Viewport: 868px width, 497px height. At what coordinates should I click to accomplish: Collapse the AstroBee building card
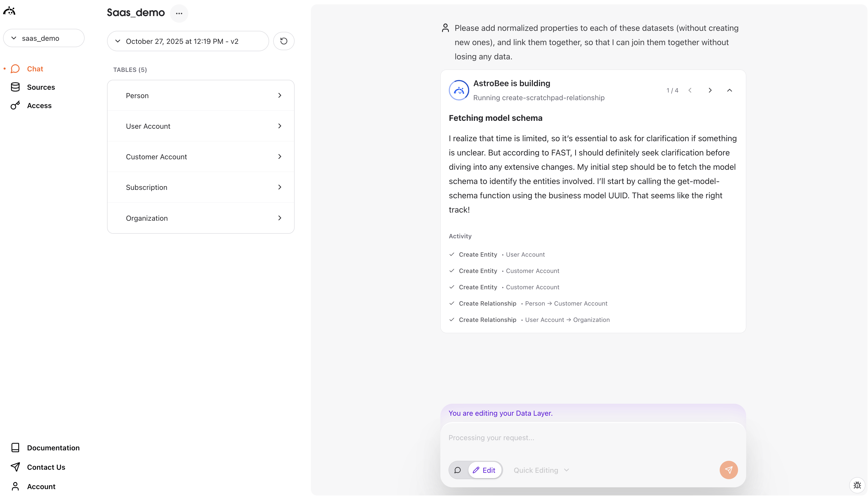729,90
